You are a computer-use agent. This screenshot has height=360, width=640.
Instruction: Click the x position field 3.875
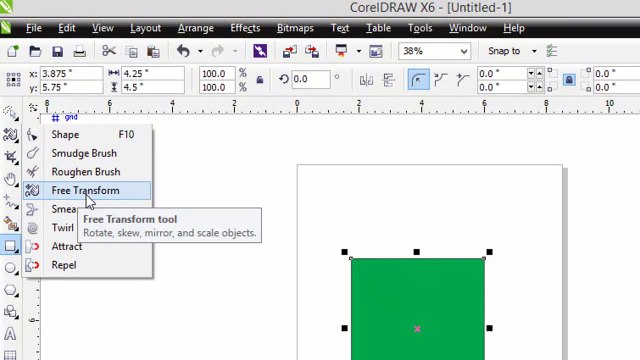point(71,73)
